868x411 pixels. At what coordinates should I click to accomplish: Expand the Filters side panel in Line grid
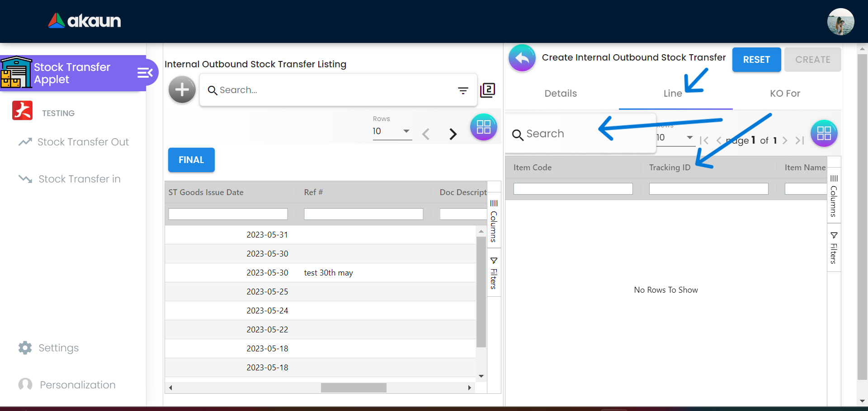834,248
